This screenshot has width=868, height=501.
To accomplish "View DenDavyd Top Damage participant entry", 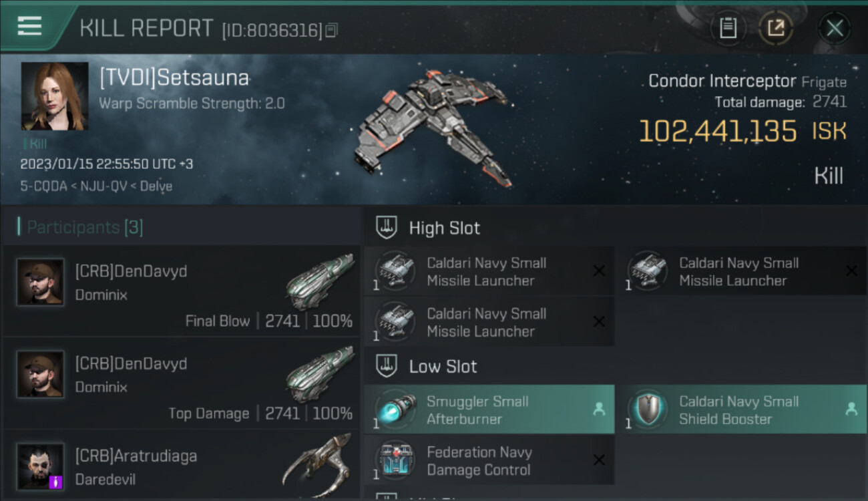I will point(181,383).
